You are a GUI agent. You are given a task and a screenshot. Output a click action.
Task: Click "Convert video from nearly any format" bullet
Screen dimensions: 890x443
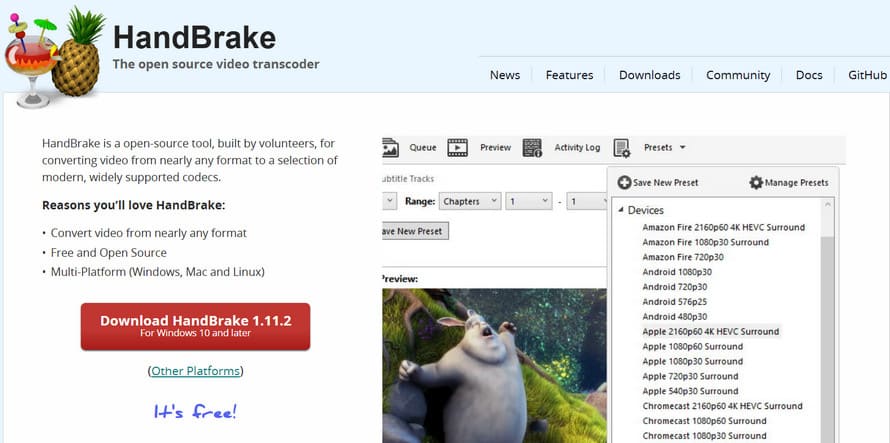pyautogui.click(x=149, y=233)
